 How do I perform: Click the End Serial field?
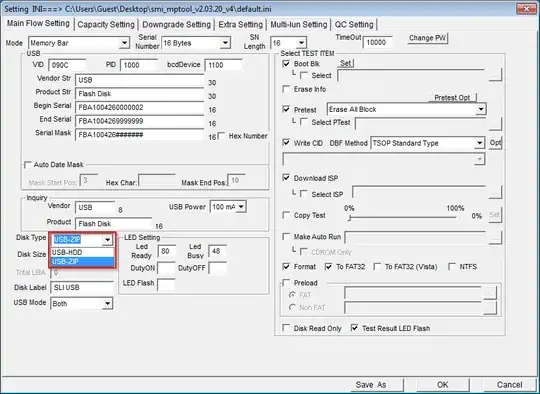[139, 121]
